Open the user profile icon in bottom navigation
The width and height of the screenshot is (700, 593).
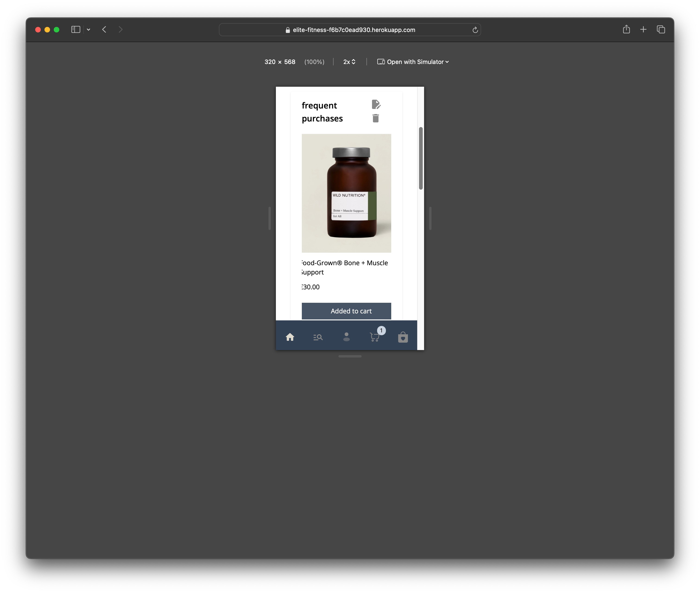click(x=346, y=337)
